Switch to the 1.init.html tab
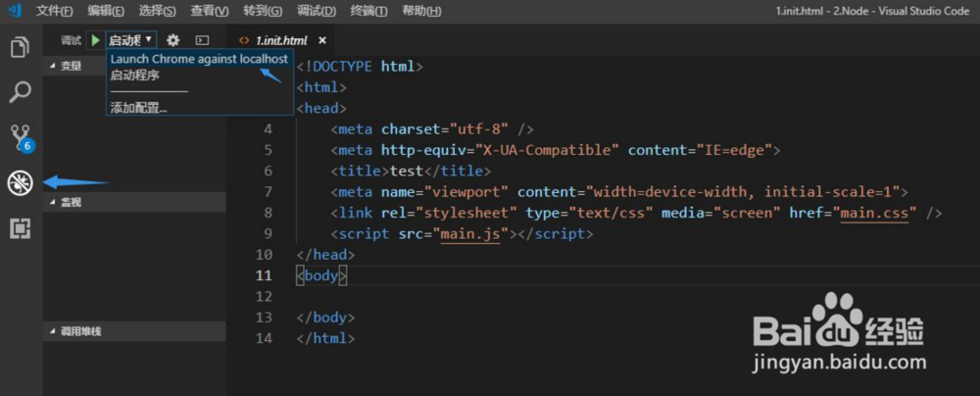Viewport: 980px width, 396px height. pos(280,40)
